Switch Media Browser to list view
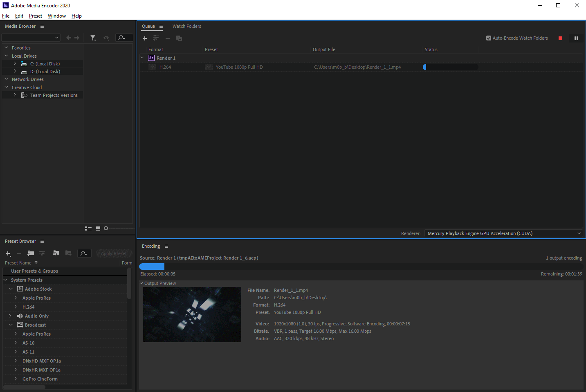This screenshot has width=586, height=392. (88, 228)
